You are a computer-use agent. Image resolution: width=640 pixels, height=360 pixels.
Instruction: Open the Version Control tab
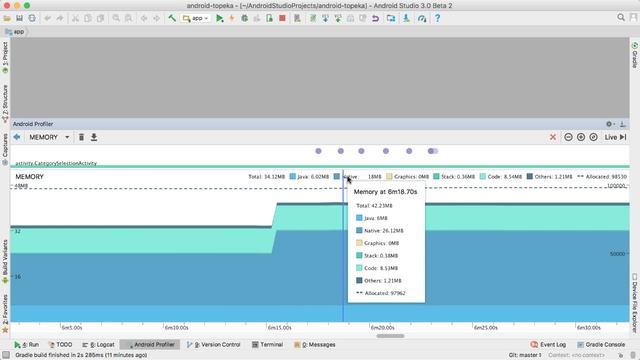click(x=213, y=344)
